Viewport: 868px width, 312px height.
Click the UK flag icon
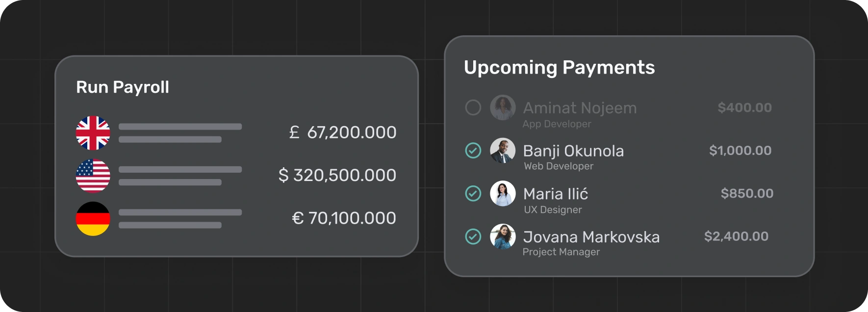(x=93, y=132)
